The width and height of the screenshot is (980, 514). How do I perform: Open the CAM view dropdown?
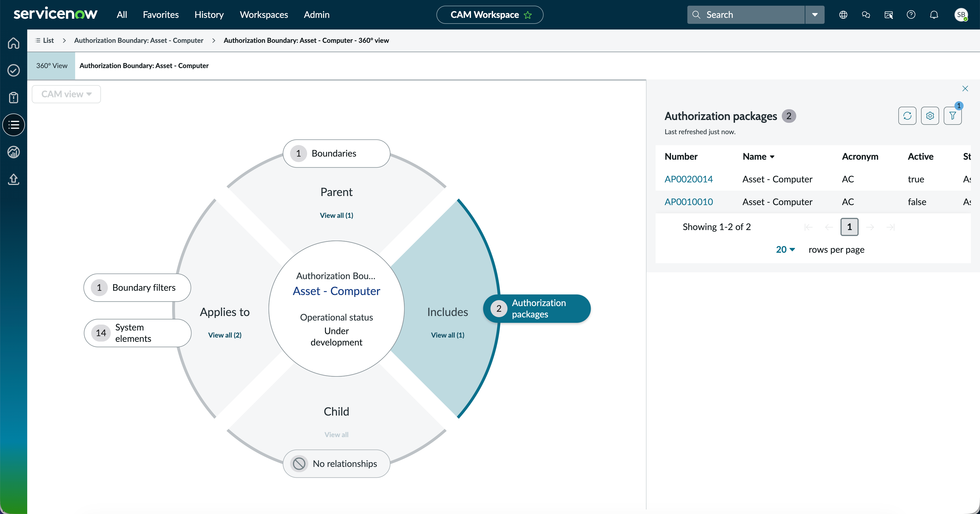[x=66, y=94]
